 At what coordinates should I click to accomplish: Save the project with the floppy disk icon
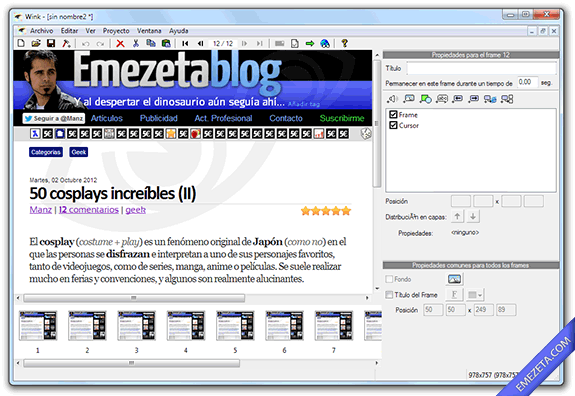(x=51, y=44)
